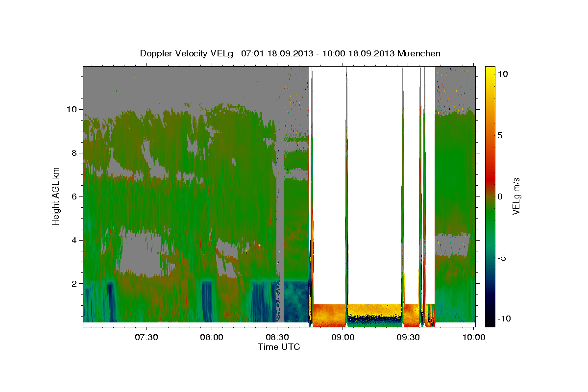Click the 09:00 time tick label
Image resolution: width=588 pixels, height=392 pixels.
(343, 337)
